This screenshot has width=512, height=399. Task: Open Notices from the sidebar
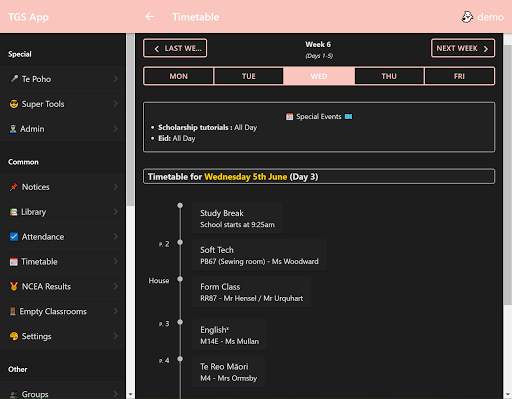(x=63, y=187)
